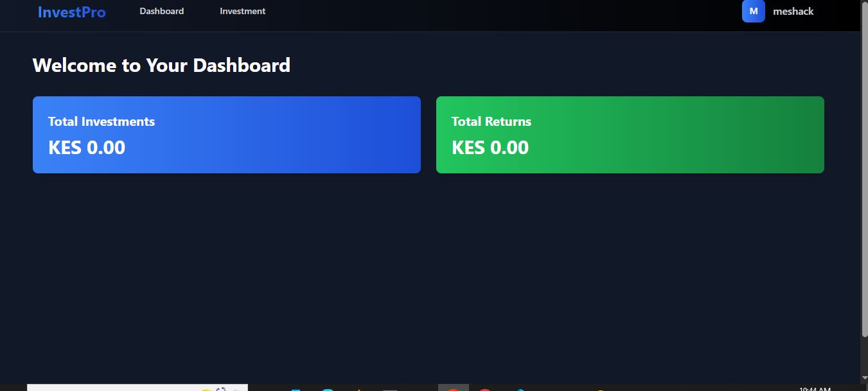868x391 pixels.
Task: Open the taskbar clock
Action: 815,388
